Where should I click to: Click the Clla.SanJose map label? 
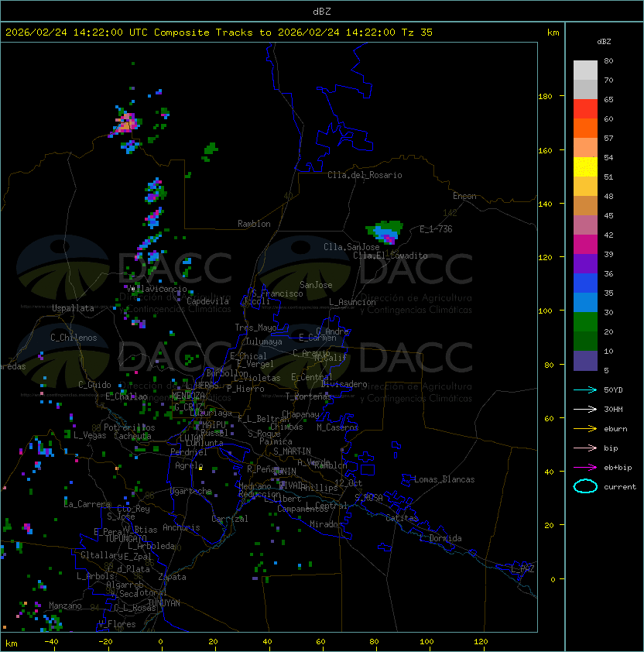(x=351, y=247)
